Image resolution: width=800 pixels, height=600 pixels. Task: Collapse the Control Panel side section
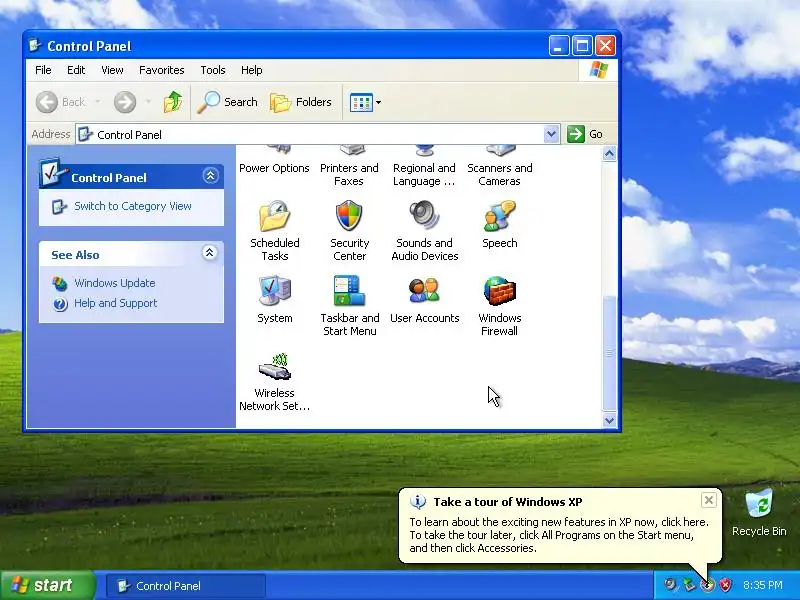[210, 176]
